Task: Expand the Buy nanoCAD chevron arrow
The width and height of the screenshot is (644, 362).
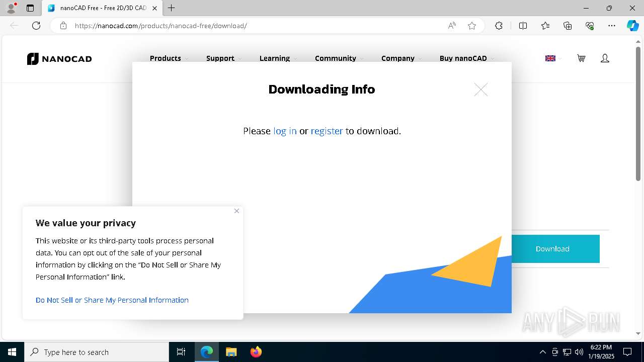Action: [x=493, y=59]
